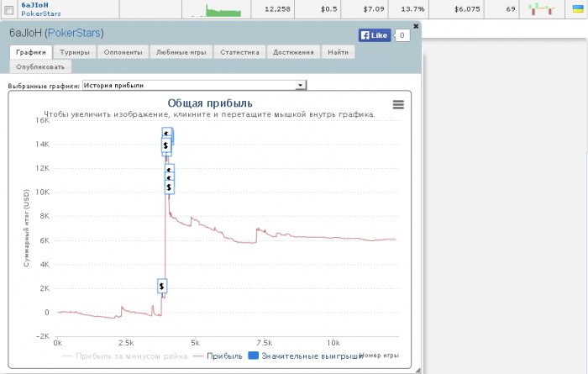Click the resize grip at popup corner
Screen dimensions: 588x374
pos(417,371)
